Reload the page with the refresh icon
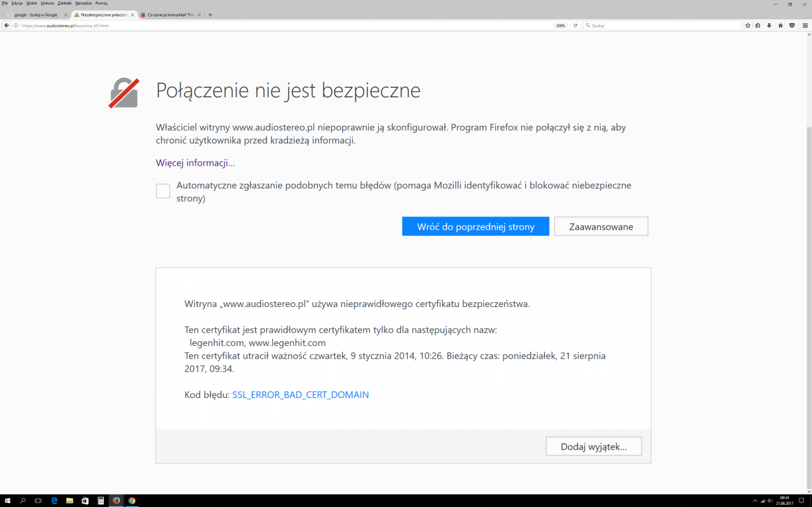 coord(575,26)
